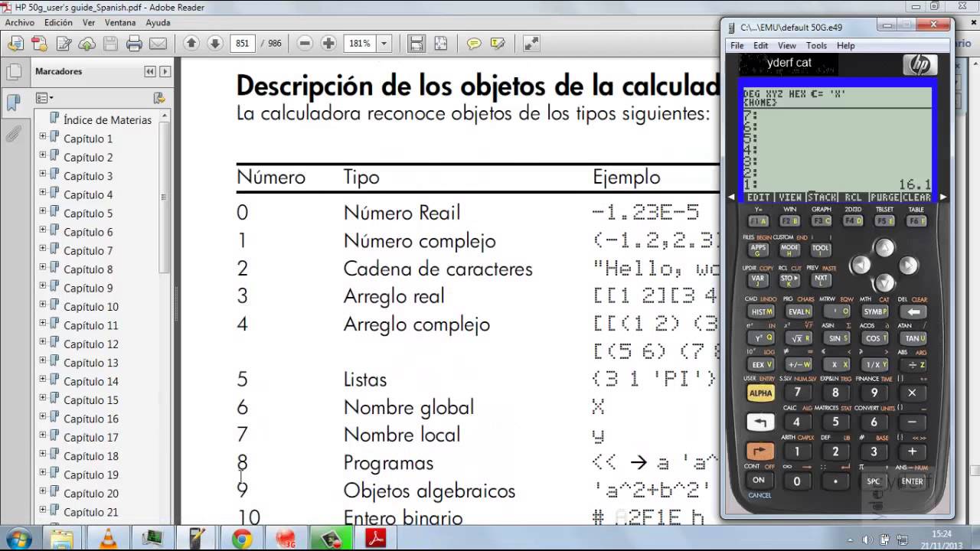The image size is (980, 551).
Task: Switch to read mode expand arrows icon
Action: 531,44
